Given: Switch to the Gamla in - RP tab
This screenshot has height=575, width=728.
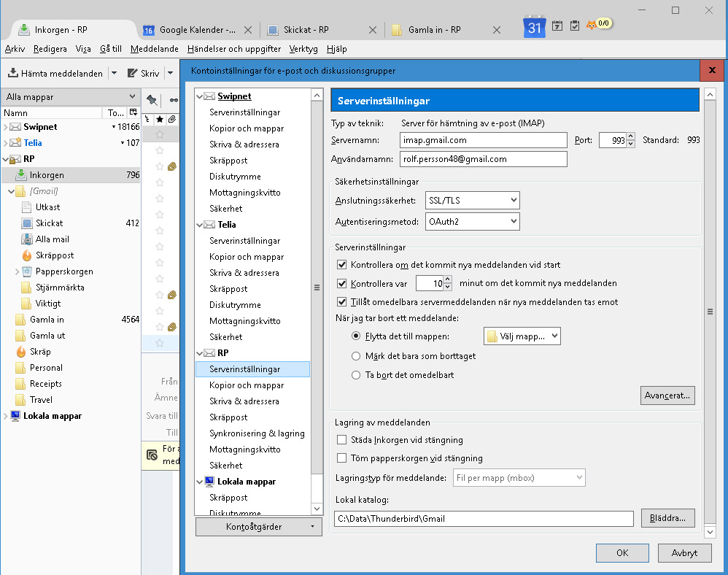Looking at the screenshot, I should (435, 30).
